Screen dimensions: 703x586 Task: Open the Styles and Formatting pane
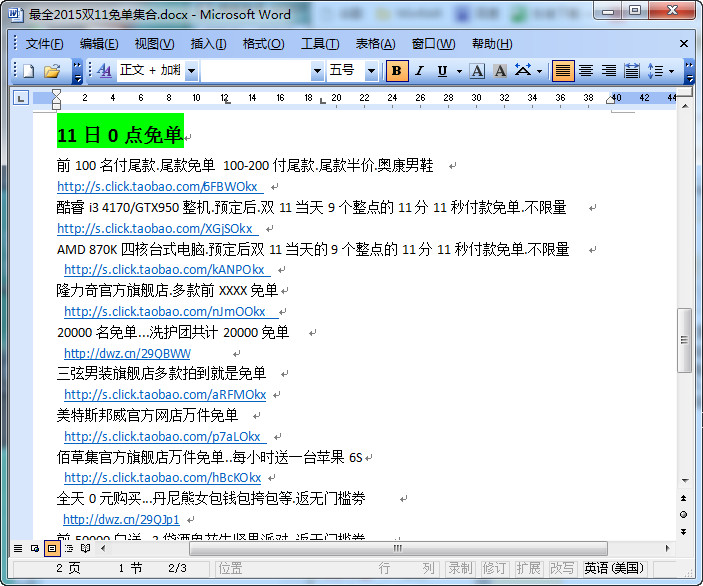(x=104, y=71)
